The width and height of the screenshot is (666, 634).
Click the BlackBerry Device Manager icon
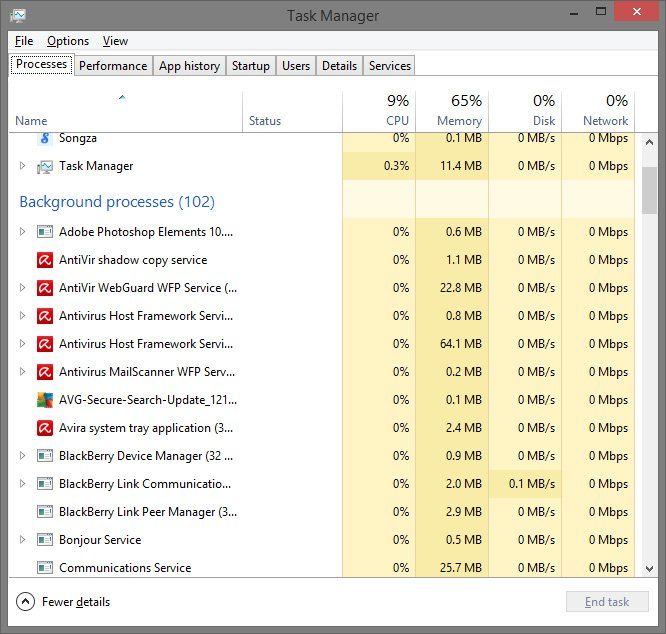(45, 456)
